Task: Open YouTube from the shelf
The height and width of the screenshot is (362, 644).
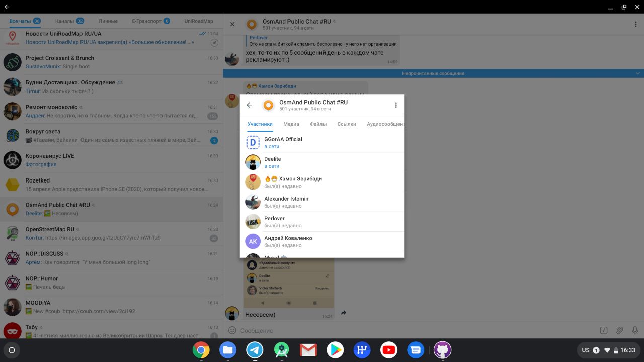Action: pos(388,350)
